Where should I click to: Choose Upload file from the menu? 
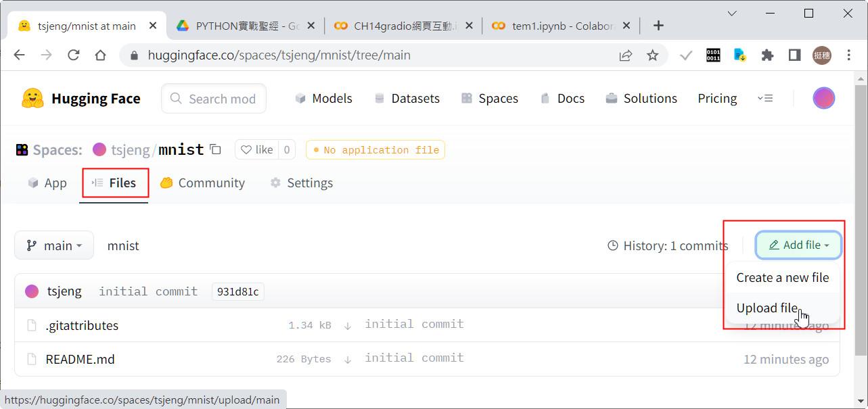coord(782,308)
